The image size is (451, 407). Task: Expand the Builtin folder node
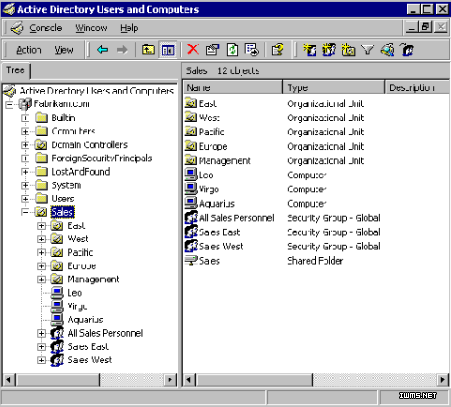click(x=25, y=118)
